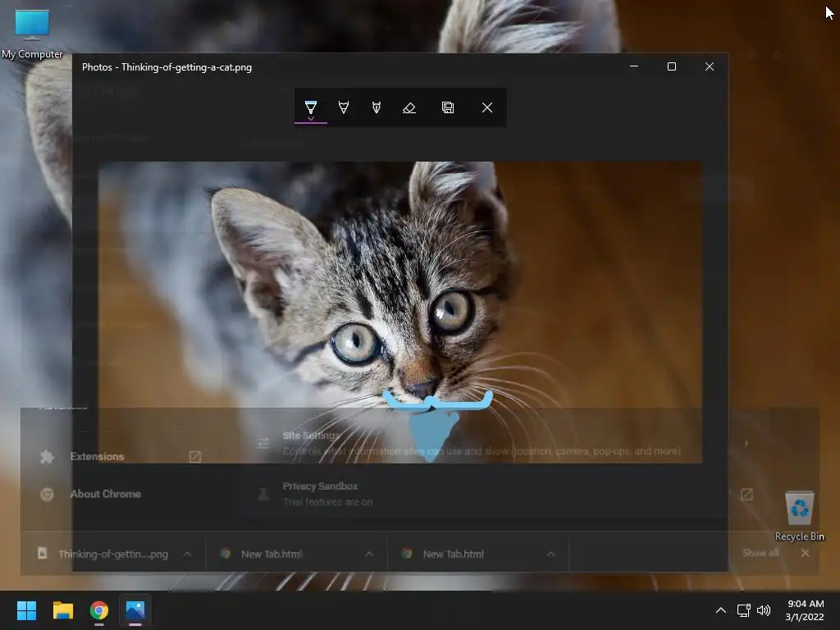Switch to Google Chrome on taskbar
The height and width of the screenshot is (630, 840).
(99, 610)
